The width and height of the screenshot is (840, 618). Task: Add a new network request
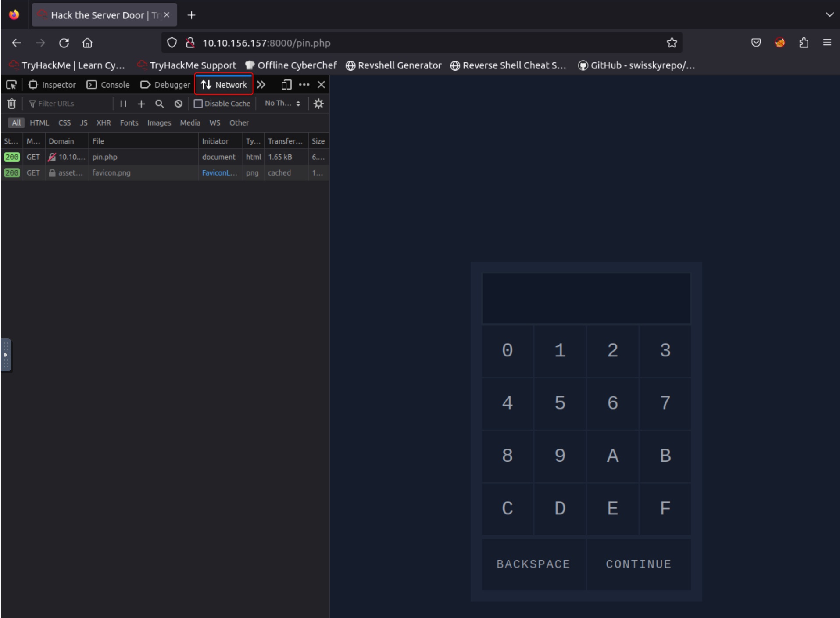[x=141, y=104]
